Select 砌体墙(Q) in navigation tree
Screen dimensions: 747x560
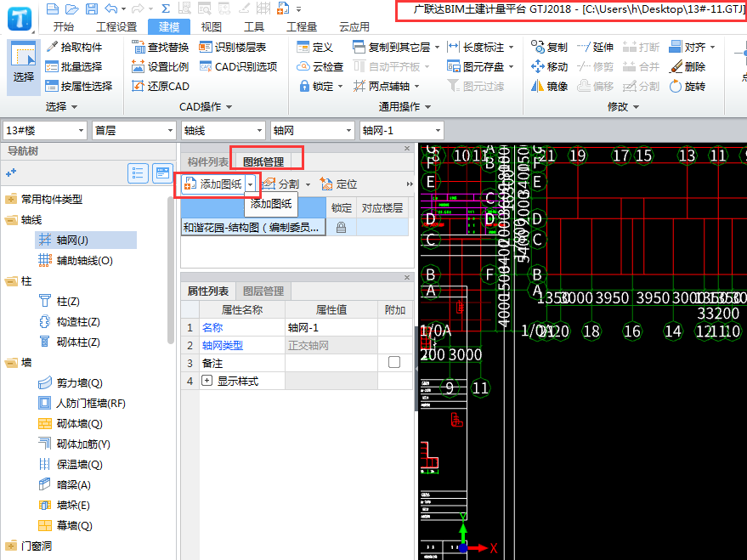pyautogui.click(x=71, y=424)
